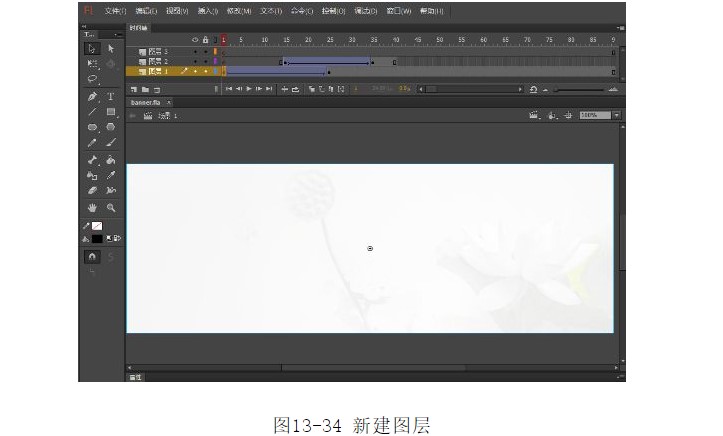Viewport: 723px width, 436px height.
Task: Toggle lock for all layers via padlock icon
Action: point(205,40)
